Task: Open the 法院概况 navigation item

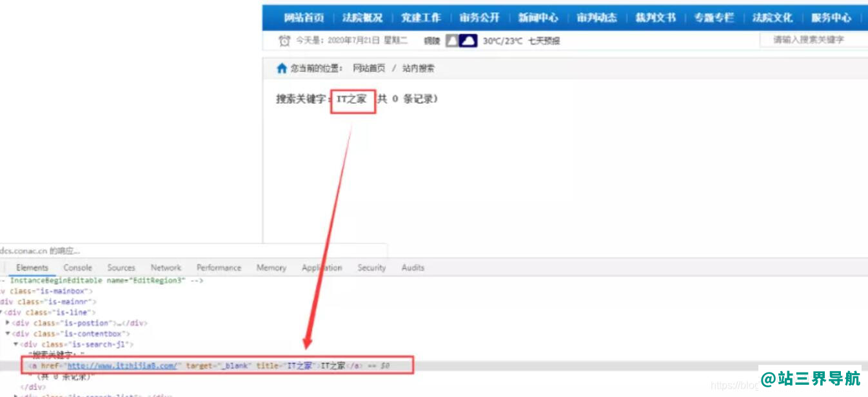Action: [362, 18]
